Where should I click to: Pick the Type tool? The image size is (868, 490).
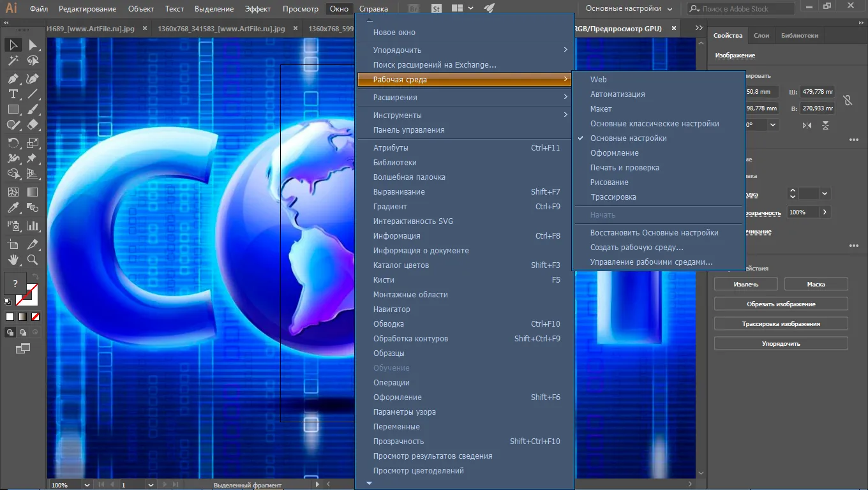pos(13,94)
